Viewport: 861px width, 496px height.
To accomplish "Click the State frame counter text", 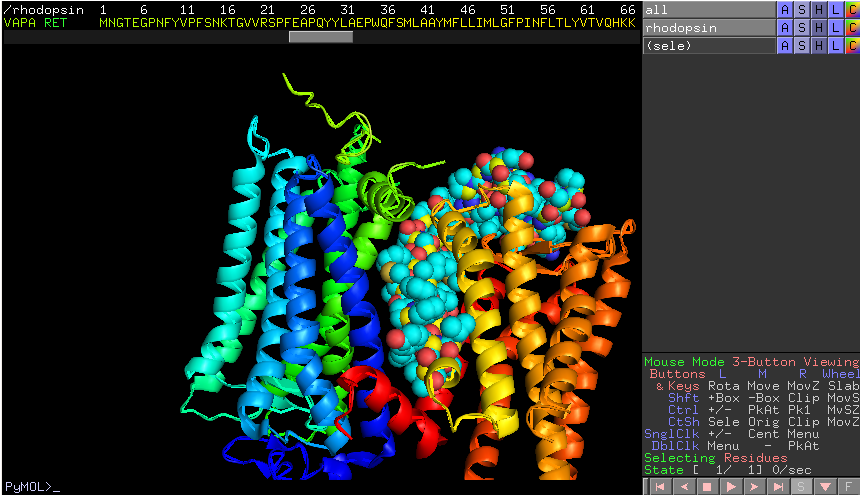I will point(727,470).
